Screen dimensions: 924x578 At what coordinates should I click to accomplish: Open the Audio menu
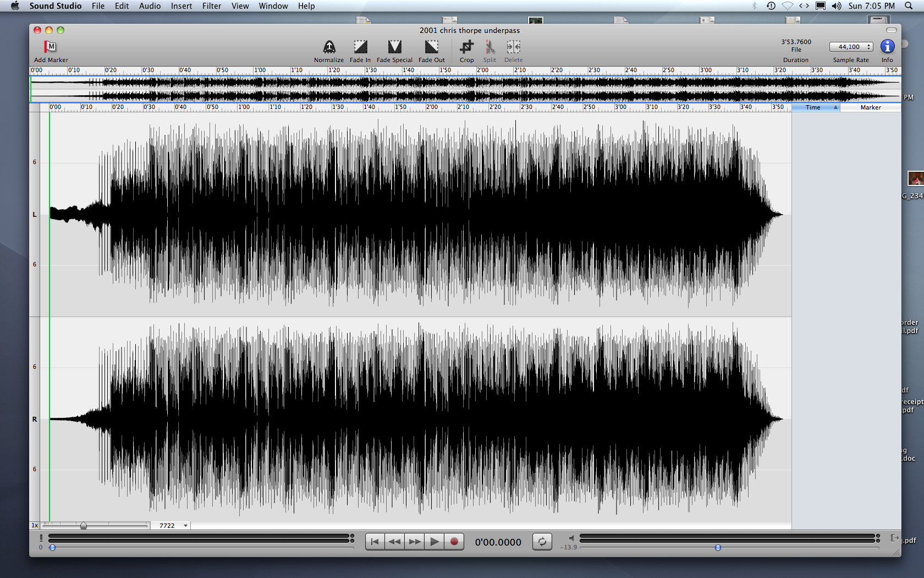150,6
